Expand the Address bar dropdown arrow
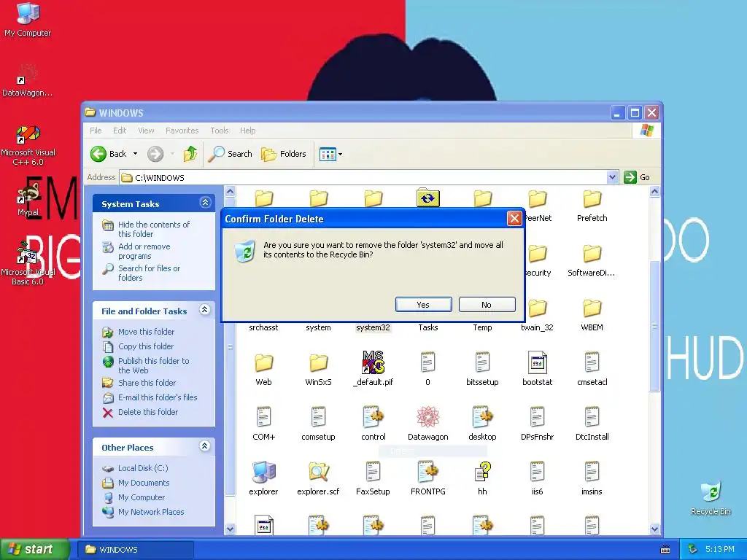Viewport: 747px width, 560px height. pos(612,178)
